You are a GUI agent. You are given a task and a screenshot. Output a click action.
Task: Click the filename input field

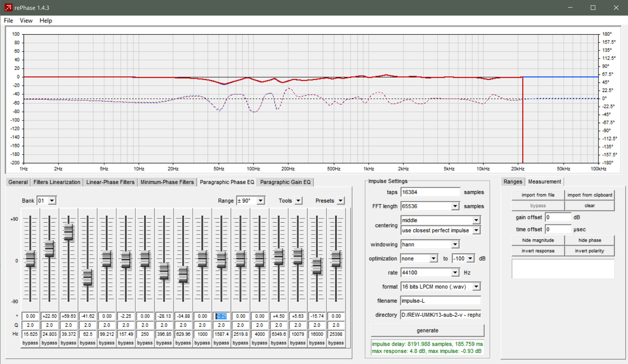pyautogui.click(x=440, y=301)
